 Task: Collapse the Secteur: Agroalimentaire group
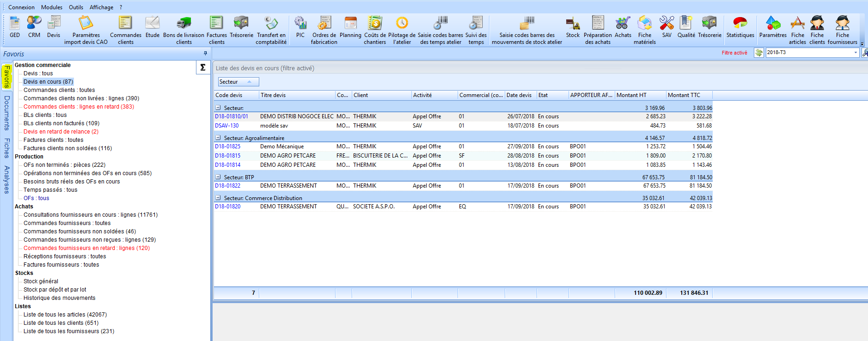pyautogui.click(x=218, y=138)
